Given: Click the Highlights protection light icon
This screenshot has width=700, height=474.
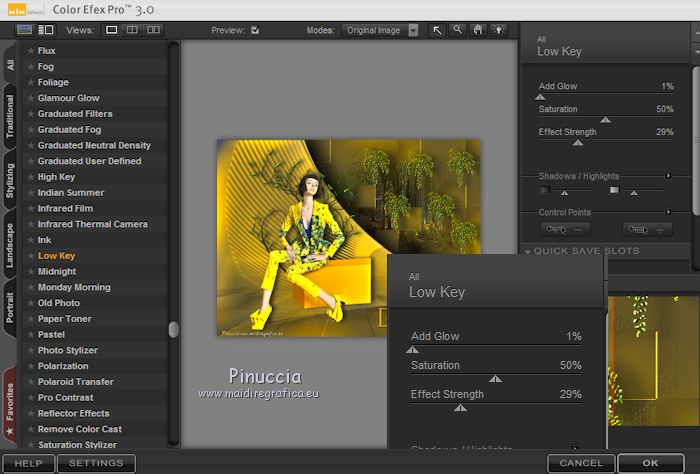Looking at the screenshot, I should pyautogui.click(x=615, y=190).
